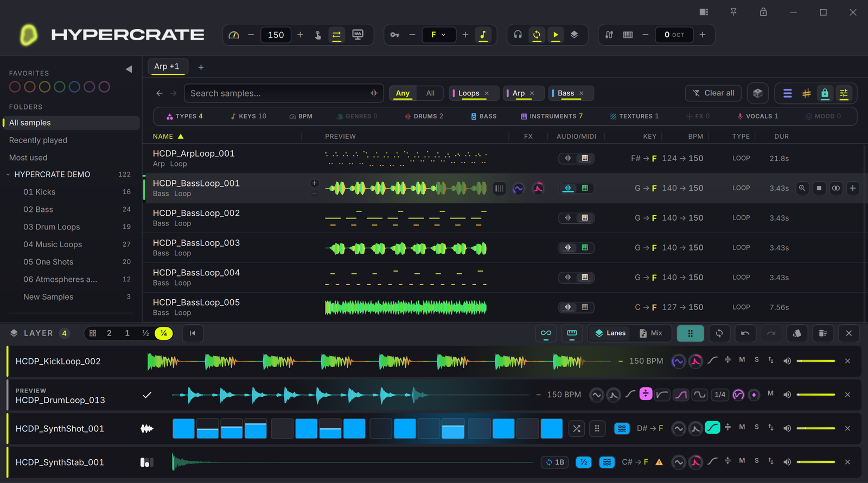Viewport: 868px width, 483px height.
Task: Click the skip to start button
Action: [x=193, y=333]
